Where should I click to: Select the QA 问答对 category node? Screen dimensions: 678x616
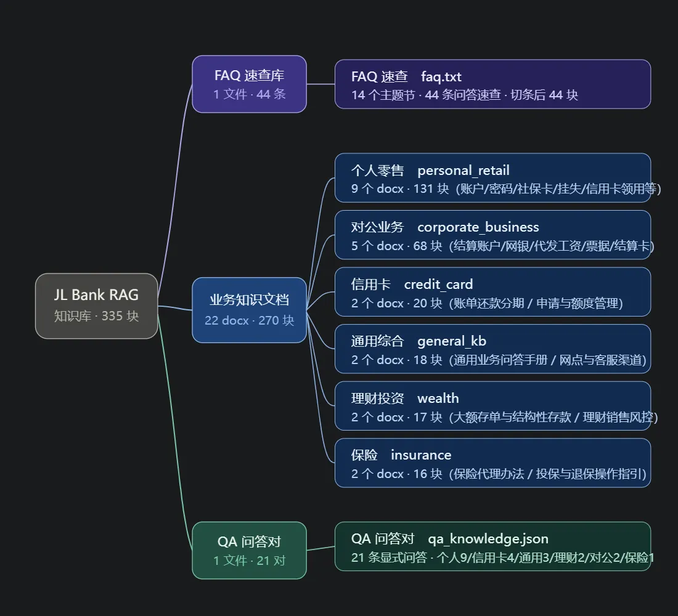(250, 550)
